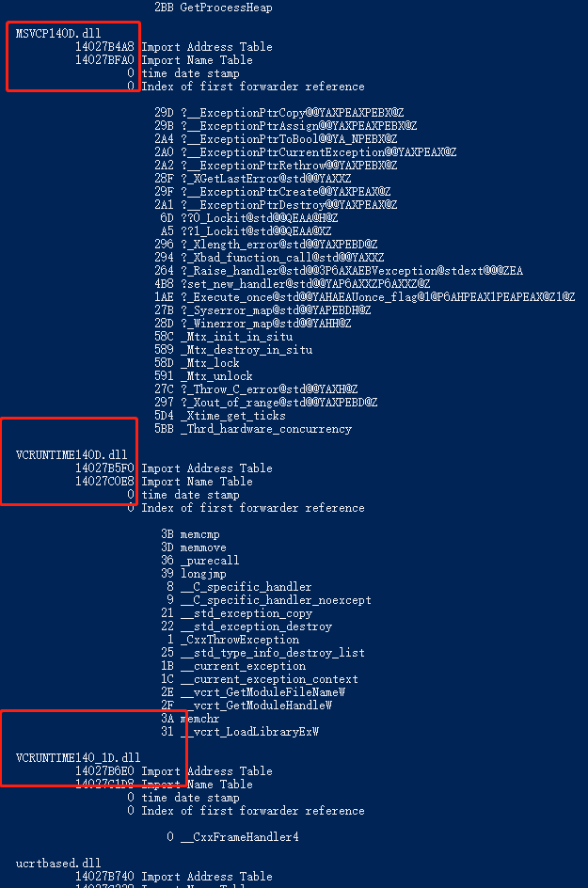This screenshot has width=588, height=888.
Task: Click the _Xtime_get_ticks import line
Action: (220, 415)
